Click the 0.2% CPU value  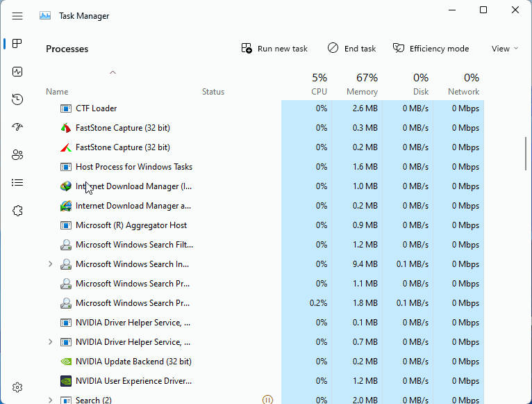pyautogui.click(x=318, y=303)
